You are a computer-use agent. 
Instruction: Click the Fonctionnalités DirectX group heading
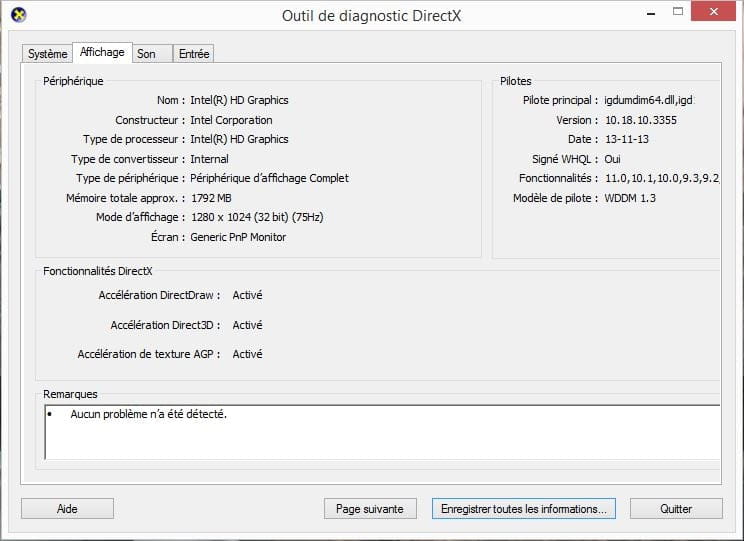tap(98, 271)
